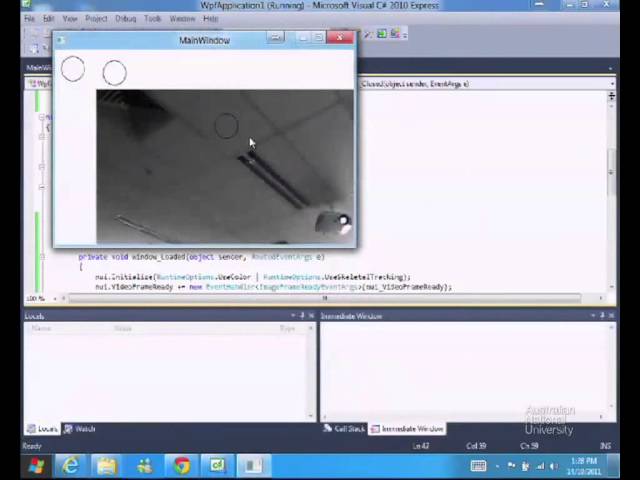Collapse the topmost outlining box in code margin
Viewport: 640px width, 480px height.
(42, 117)
